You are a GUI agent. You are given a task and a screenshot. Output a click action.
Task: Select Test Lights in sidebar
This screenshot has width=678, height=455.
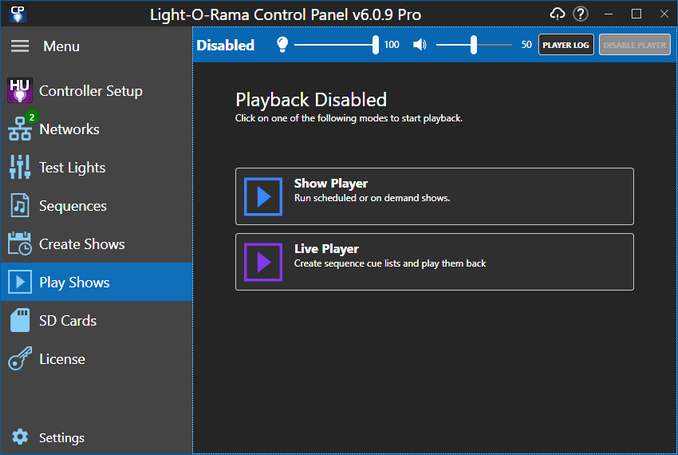72,168
